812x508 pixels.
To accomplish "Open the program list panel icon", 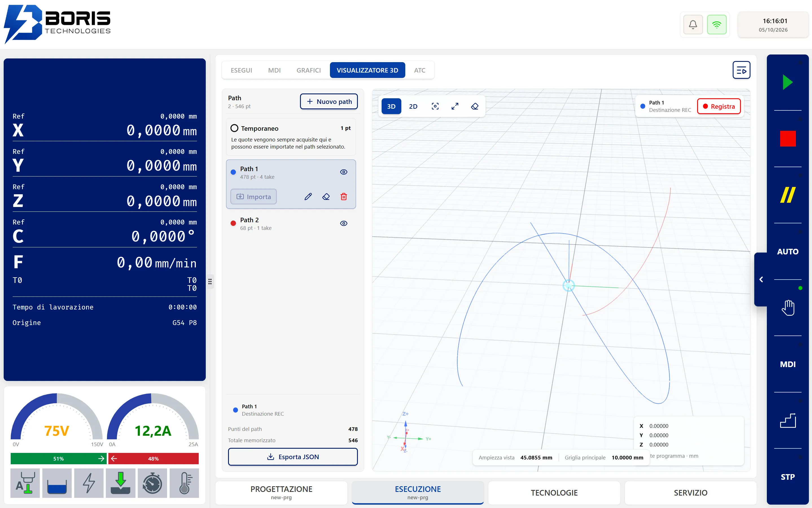I will tap(741, 70).
